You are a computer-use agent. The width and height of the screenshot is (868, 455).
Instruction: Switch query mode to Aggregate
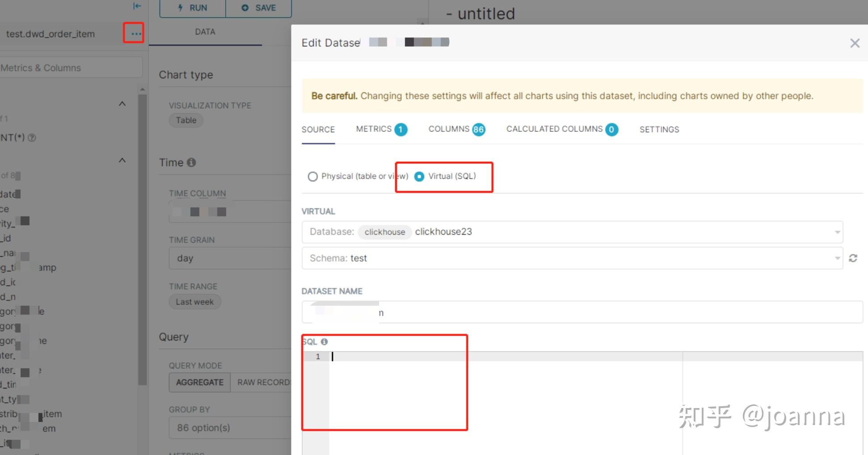(200, 383)
